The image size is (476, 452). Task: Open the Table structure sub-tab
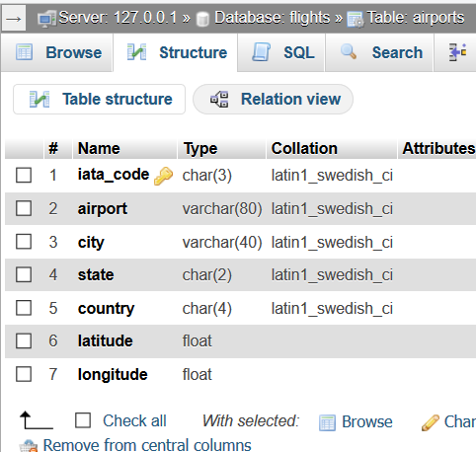(99, 99)
